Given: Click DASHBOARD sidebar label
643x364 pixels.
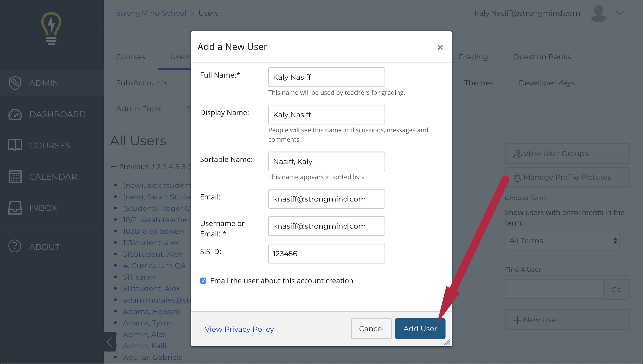Looking at the screenshot, I should pyautogui.click(x=57, y=114).
